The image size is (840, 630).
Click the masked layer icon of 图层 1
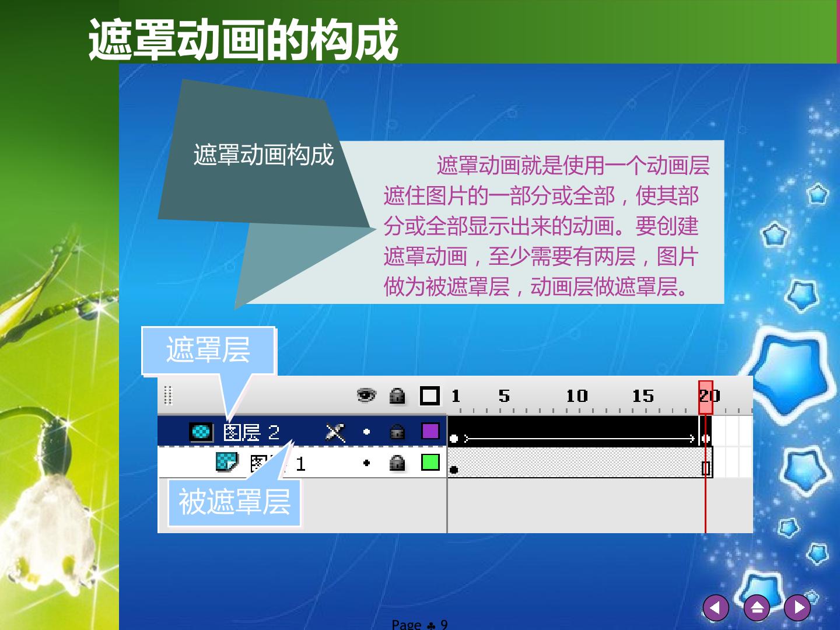click(x=227, y=463)
